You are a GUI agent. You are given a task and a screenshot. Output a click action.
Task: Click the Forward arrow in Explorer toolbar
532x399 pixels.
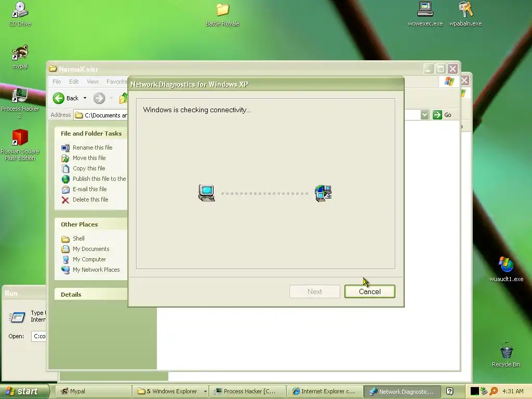coord(99,98)
